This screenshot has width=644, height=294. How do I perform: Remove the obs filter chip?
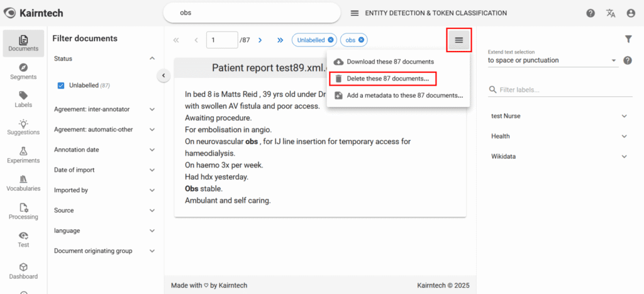tap(361, 40)
